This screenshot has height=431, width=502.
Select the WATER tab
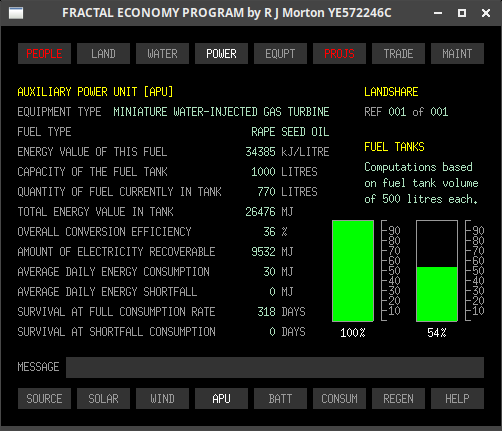click(162, 53)
